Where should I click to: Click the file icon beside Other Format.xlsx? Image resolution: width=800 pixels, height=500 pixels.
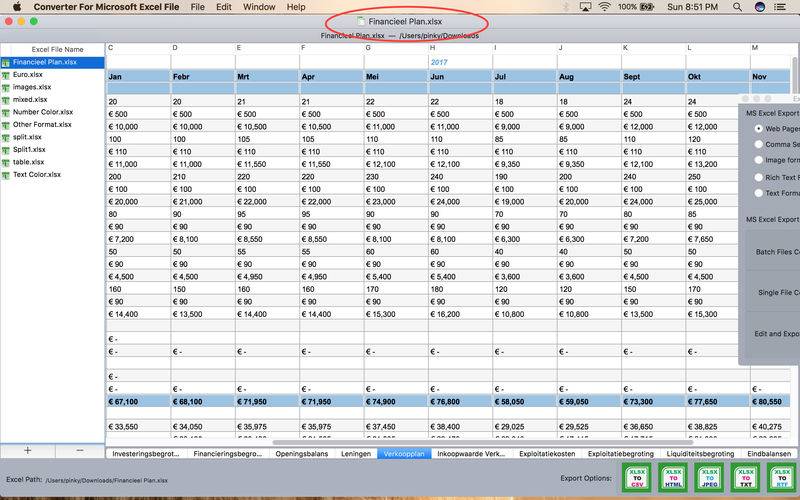coord(6,125)
